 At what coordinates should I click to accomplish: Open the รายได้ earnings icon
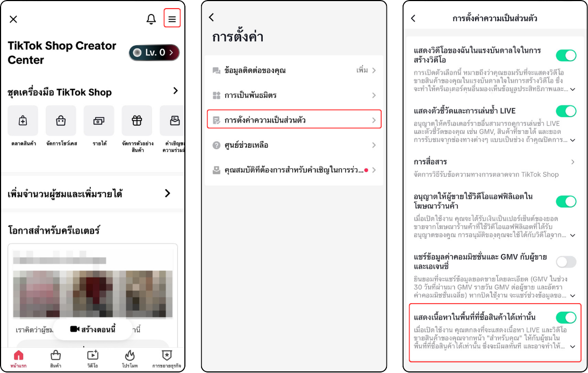pos(99,121)
